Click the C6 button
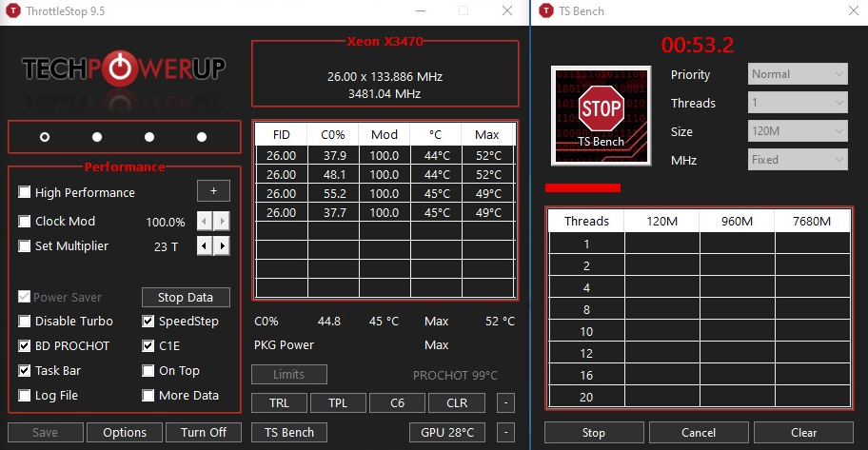 (397, 403)
